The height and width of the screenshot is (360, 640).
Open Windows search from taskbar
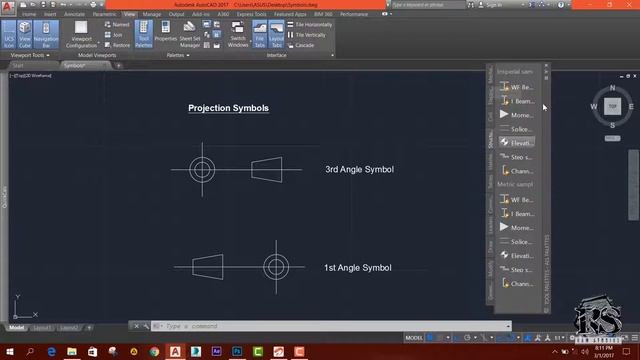(x=30, y=351)
